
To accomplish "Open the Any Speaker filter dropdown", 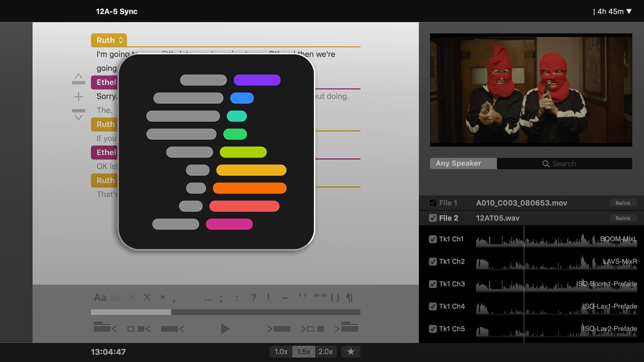I will click(x=463, y=163).
